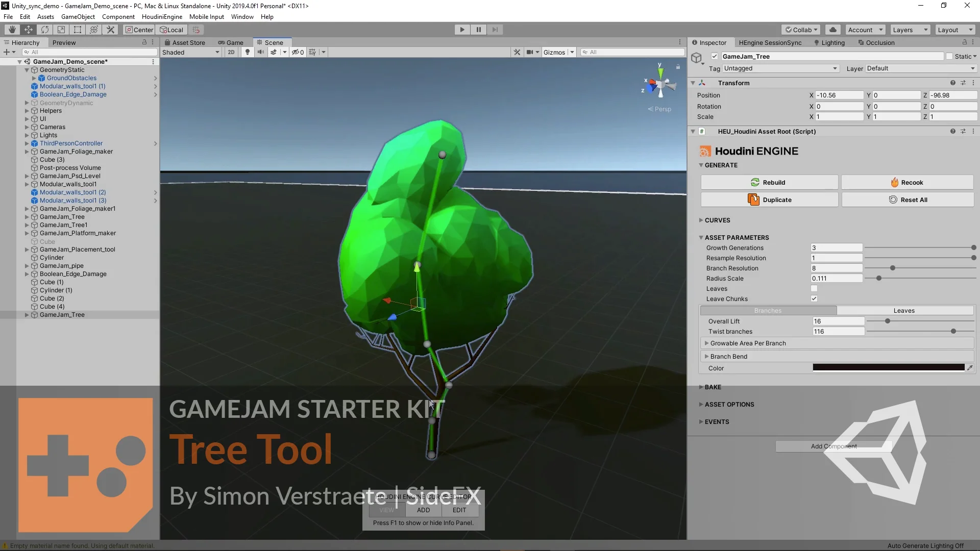Open the Layer Default dropdown
Screen dimensions: 980x551
coord(921,68)
